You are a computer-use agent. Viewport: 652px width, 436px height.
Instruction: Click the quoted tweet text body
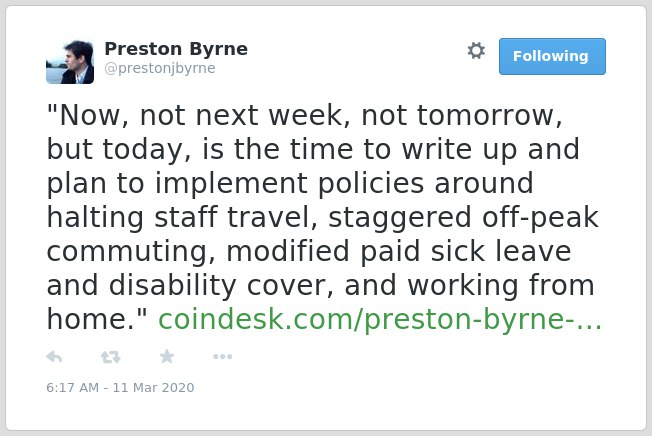pos(324,217)
